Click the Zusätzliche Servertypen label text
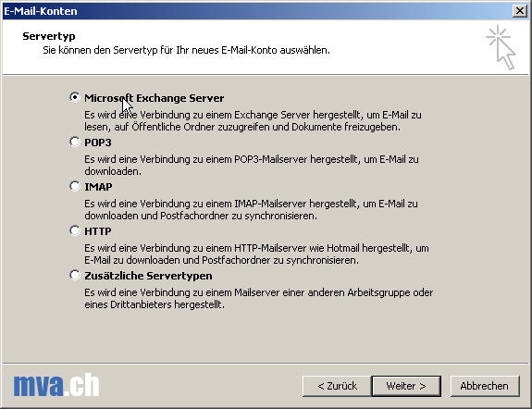 pos(148,276)
